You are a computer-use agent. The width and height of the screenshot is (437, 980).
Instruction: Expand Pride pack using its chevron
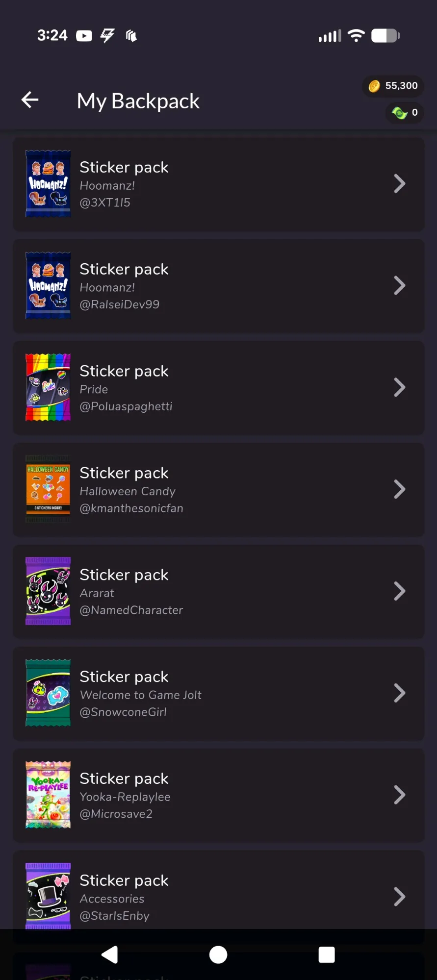[x=400, y=388]
